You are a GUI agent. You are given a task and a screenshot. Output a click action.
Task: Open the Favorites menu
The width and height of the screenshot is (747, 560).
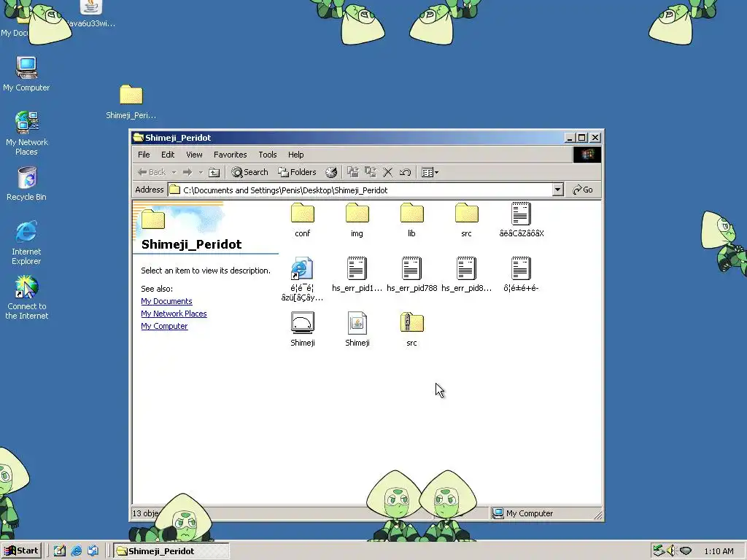(x=230, y=155)
